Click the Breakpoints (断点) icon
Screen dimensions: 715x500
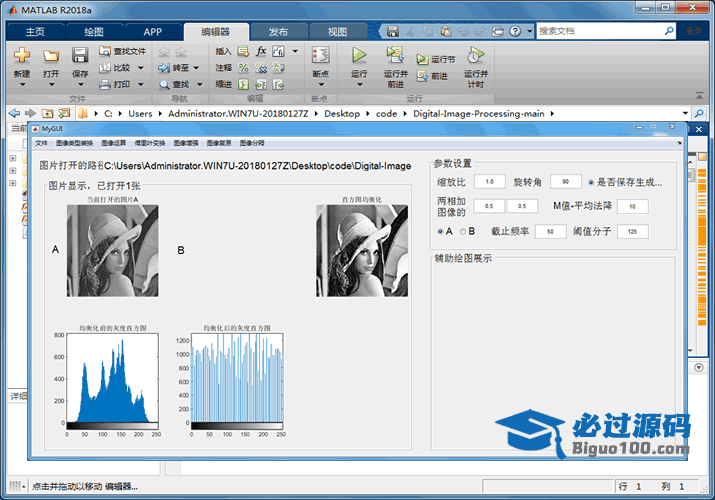coord(320,56)
